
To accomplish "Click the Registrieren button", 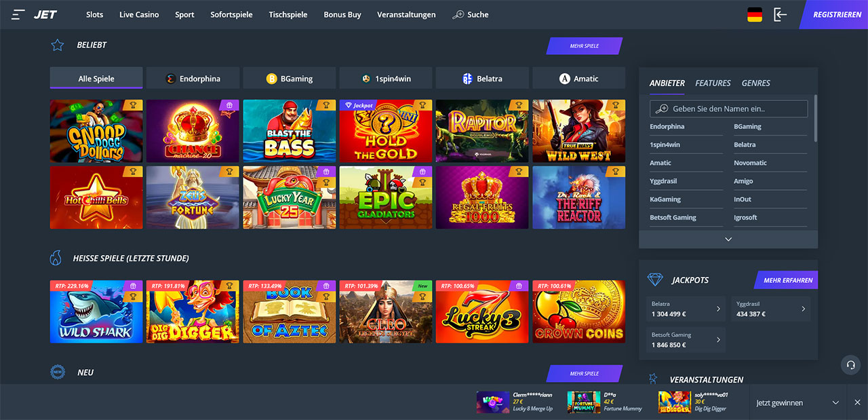I will (835, 14).
